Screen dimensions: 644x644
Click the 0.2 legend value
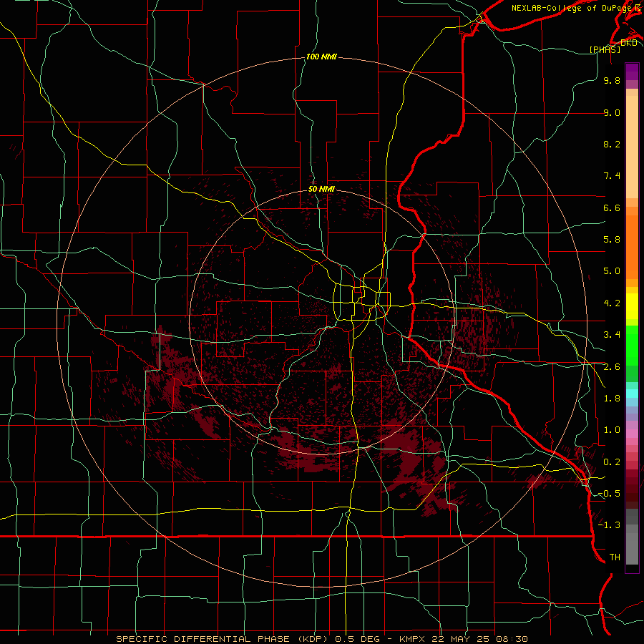pyautogui.click(x=612, y=462)
